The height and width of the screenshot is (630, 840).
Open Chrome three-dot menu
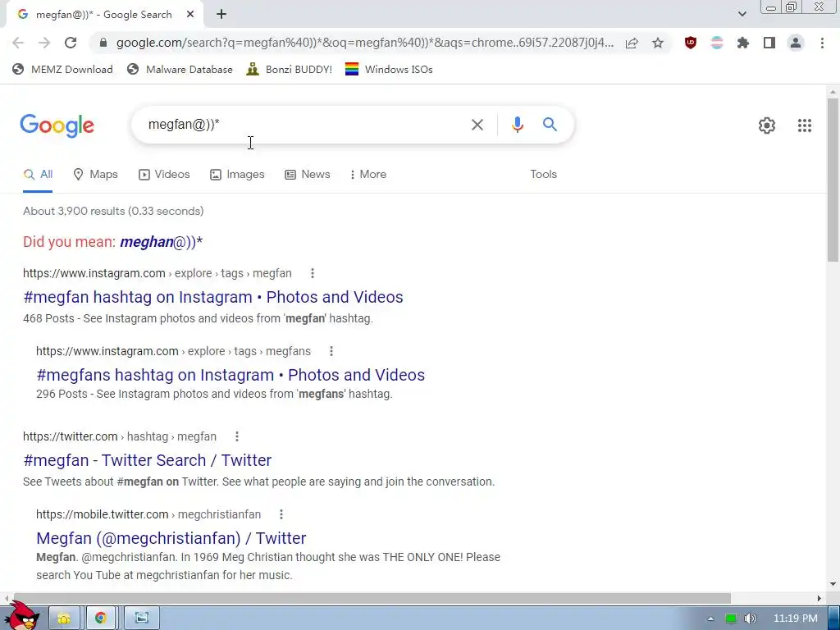(822, 43)
